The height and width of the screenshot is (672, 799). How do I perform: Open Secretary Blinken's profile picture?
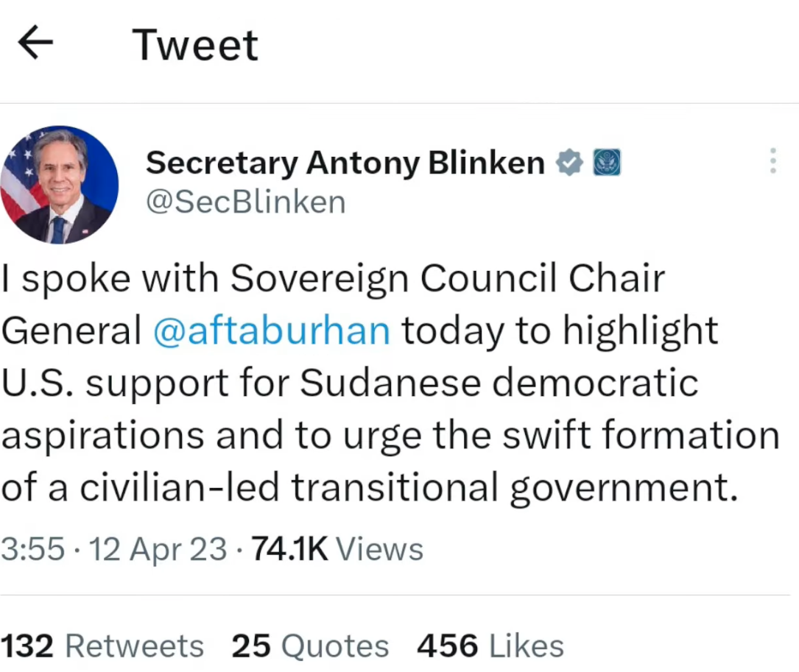[59, 184]
